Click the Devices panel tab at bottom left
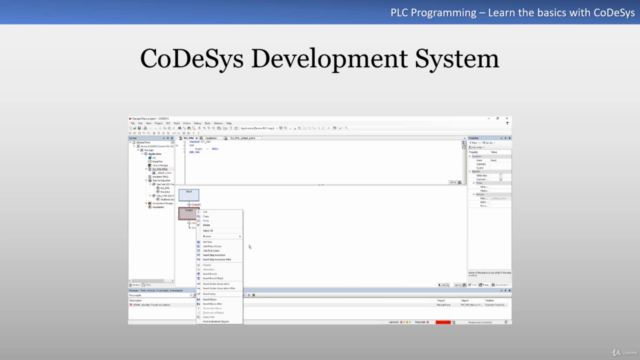 pos(135,285)
